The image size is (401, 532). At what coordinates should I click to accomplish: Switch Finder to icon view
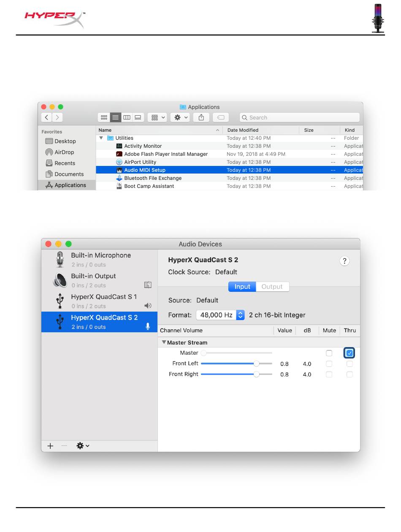(x=104, y=118)
